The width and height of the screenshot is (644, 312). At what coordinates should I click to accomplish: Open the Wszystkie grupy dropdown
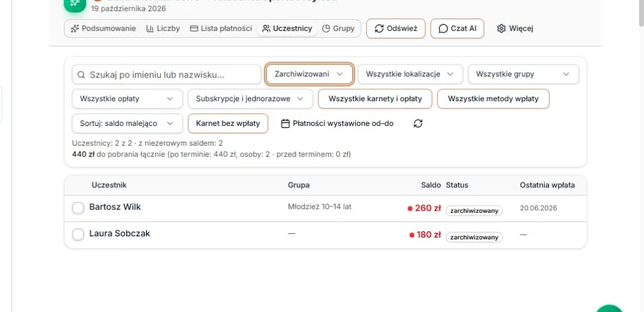pyautogui.click(x=524, y=74)
